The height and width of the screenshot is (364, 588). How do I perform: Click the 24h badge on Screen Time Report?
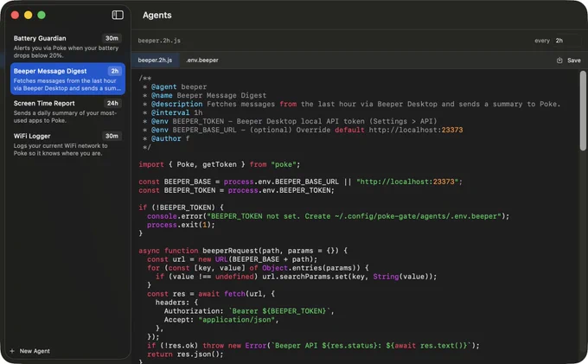(112, 103)
